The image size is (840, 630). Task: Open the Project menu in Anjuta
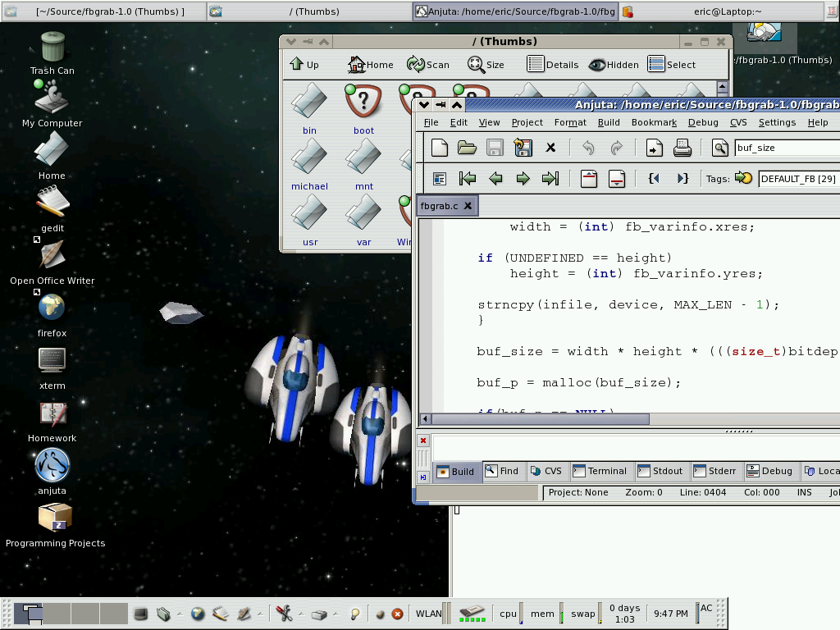pyautogui.click(x=527, y=122)
